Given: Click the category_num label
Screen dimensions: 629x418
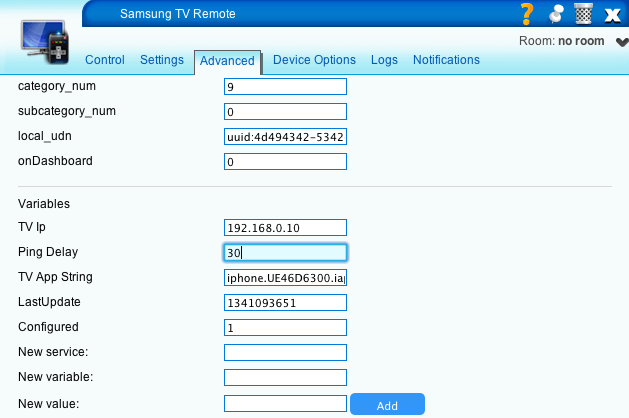Looking at the screenshot, I should [57, 86].
